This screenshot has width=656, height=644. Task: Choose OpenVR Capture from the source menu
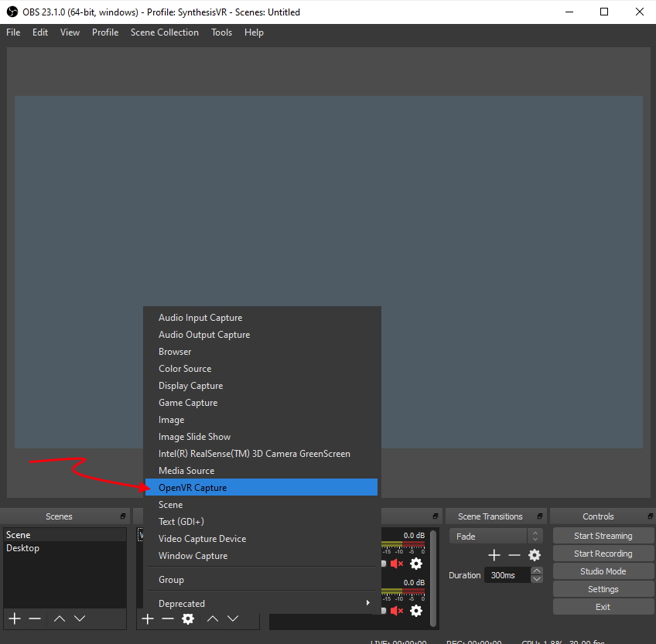pos(261,488)
